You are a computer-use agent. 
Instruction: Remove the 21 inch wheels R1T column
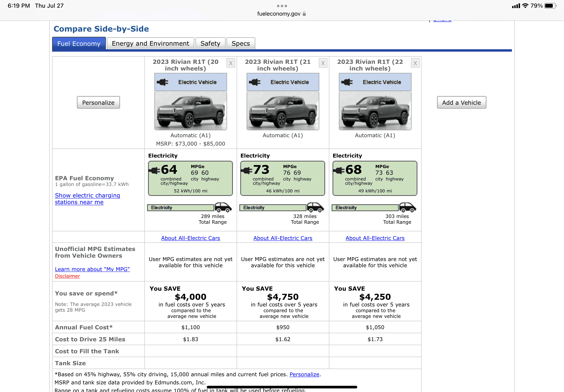tap(323, 63)
